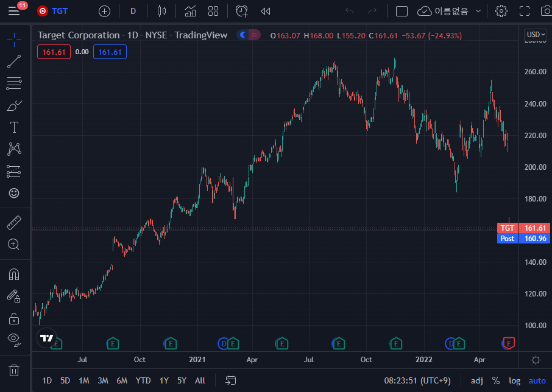Show All historical data range
The image size is (552, 392).
pyautogui.click(x=200, y=380)
